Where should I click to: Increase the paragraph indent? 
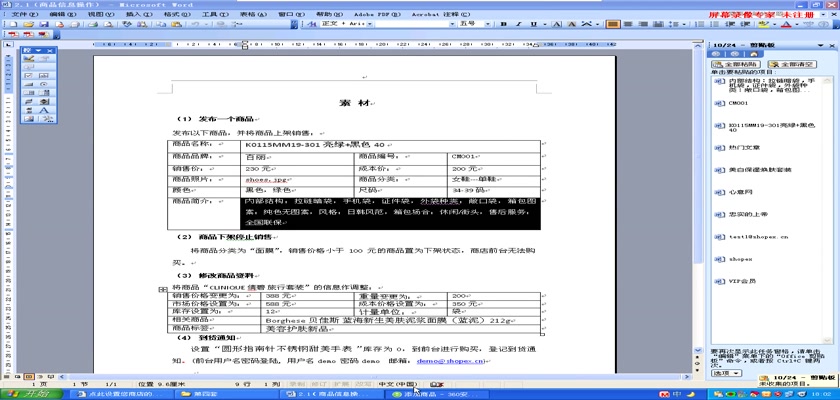click(x=745, y=24)
